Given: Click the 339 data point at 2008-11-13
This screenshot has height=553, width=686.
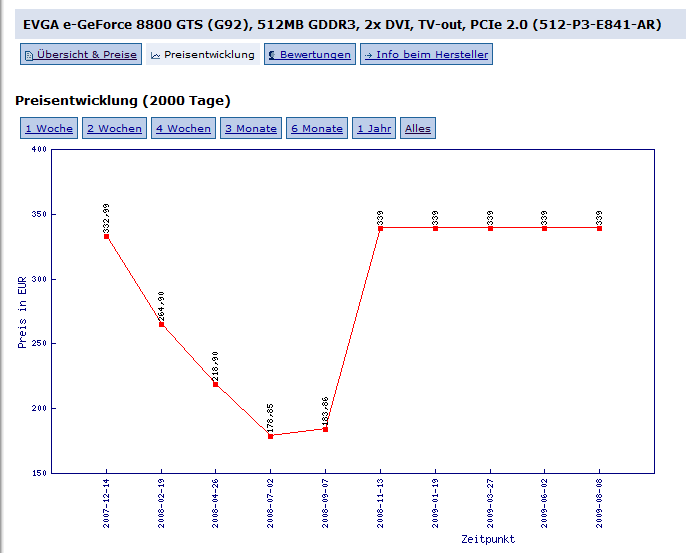Looking at the screenshot, I should coord(381,228).
